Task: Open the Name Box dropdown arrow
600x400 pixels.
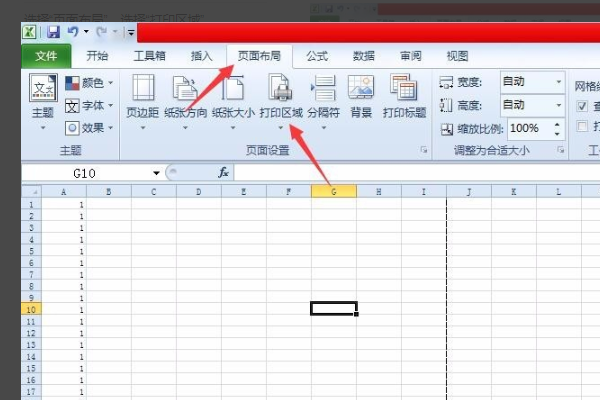Action: click(x=156, y=173)
